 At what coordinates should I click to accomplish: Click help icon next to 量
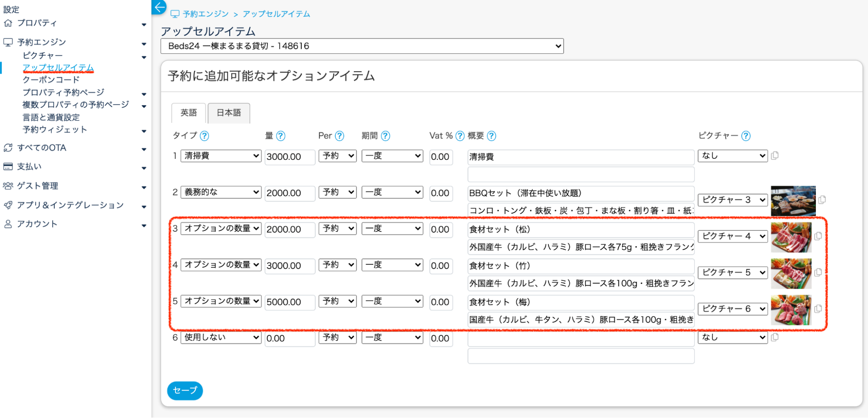click(281, 136)
